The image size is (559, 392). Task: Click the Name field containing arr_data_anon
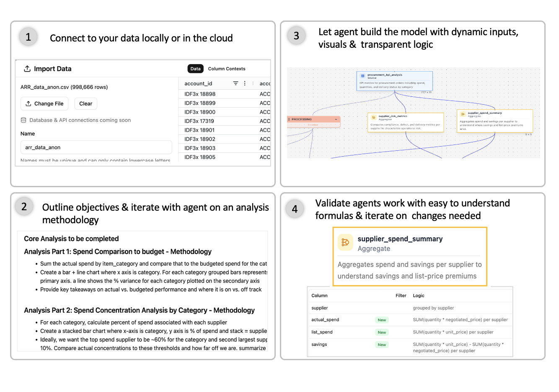coord(96,147)
